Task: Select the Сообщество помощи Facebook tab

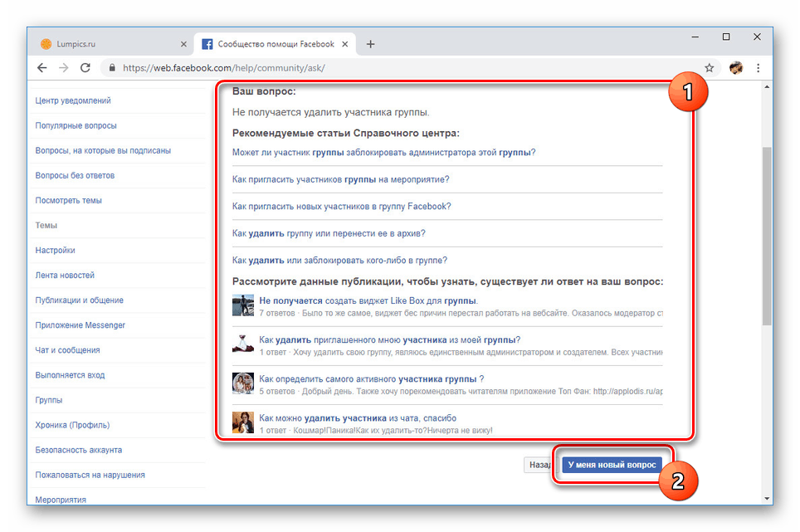Action: [276, 44]
